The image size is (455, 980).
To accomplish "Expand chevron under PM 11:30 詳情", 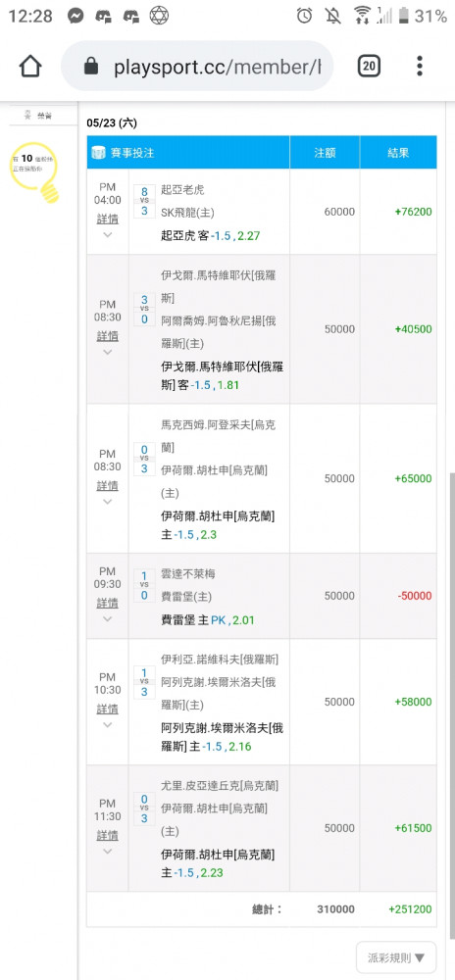I will [108, 852].
